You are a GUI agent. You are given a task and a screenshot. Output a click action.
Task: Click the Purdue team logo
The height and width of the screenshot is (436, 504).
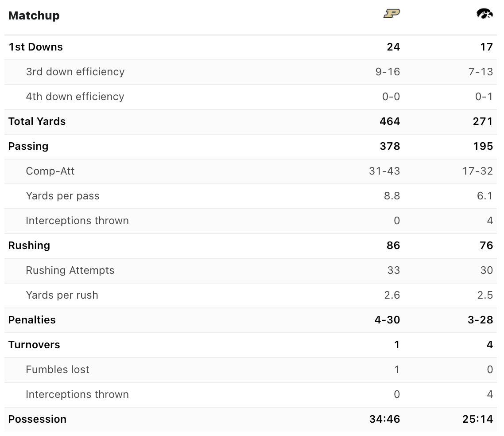click(x=392, y=13)
